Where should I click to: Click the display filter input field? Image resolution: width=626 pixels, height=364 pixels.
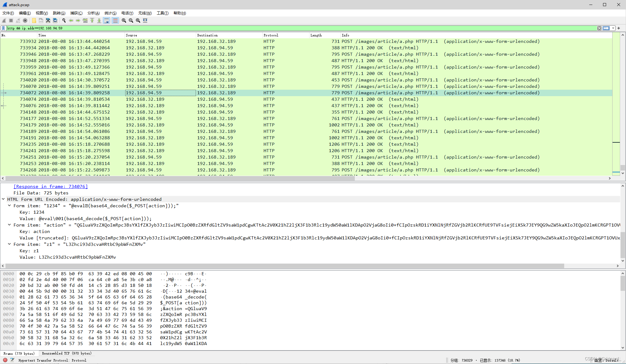click(x=302, y=28)
